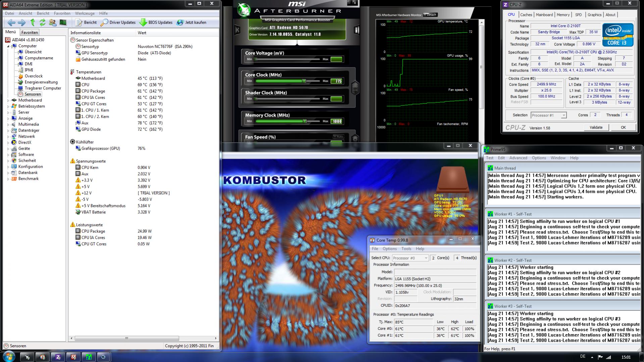Click the taskbar clock showing 15:01
This screenshot has height=362, width=644.
pyautogui.click(x=626, y=357)
